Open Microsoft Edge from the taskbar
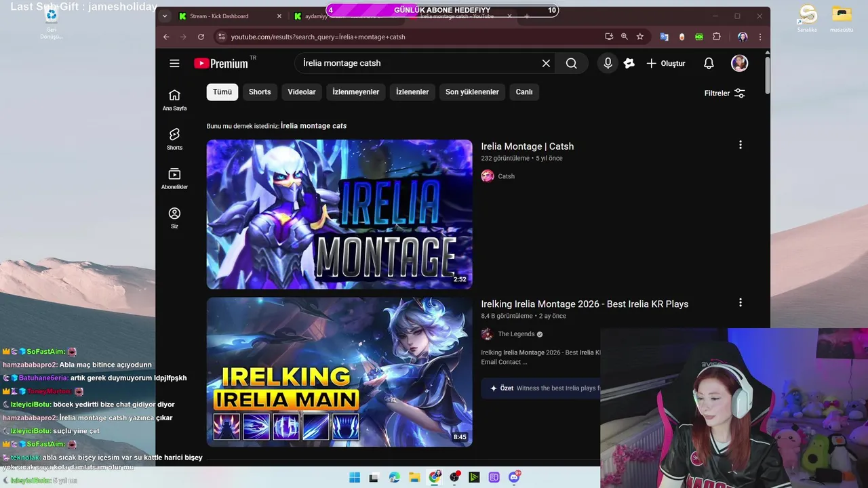Viewport: 868px width, 488px height. pyautogui.click(x=395, y=477)
